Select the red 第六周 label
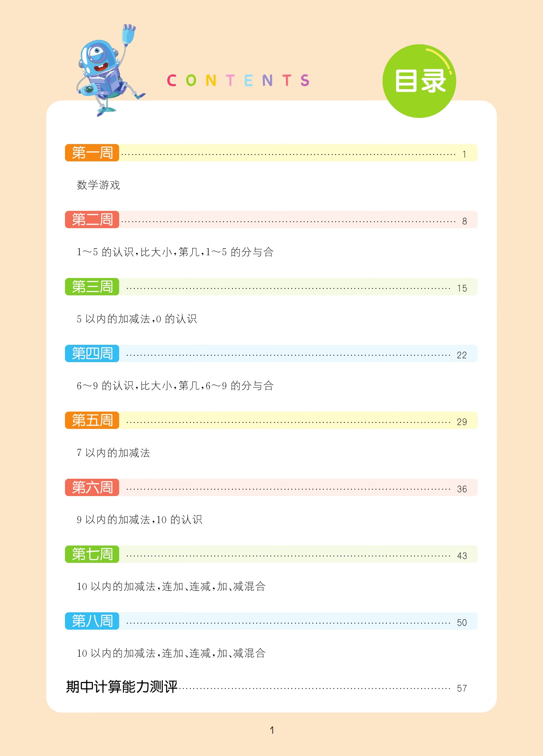543x756 pixels. (92, 487)
